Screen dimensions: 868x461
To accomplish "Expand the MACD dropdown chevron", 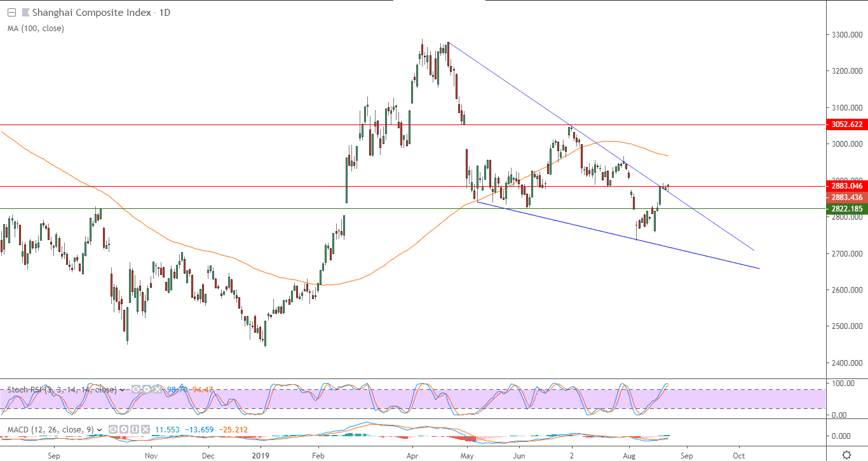I will (99, 431).
